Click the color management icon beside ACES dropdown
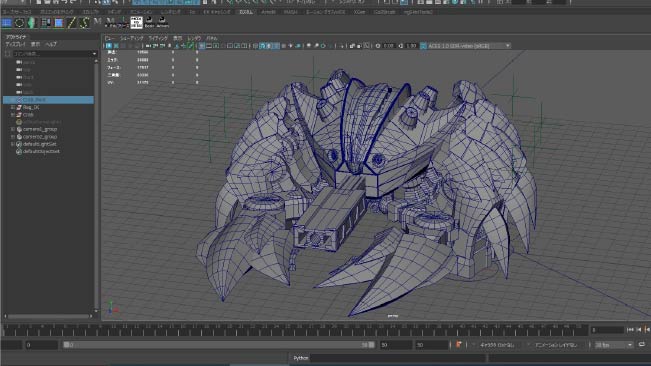651x366 pixels. [x=423, y=46]
